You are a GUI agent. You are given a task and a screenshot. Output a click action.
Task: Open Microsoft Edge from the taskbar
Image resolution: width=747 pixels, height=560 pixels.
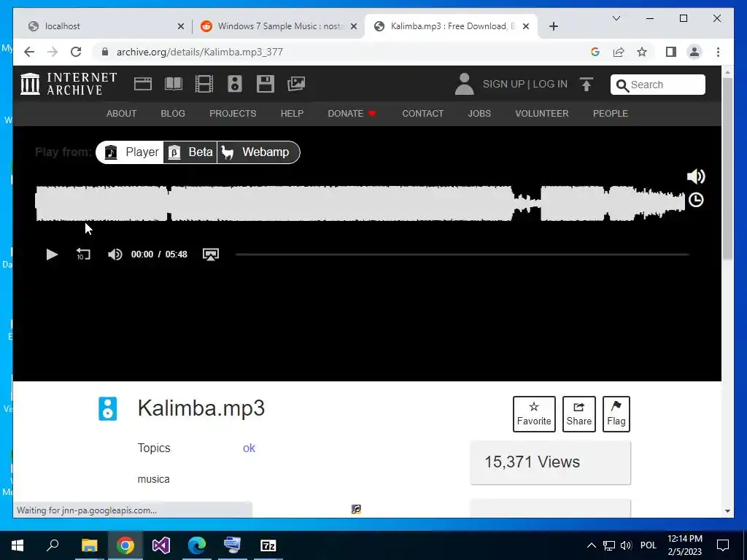[197, 545]
